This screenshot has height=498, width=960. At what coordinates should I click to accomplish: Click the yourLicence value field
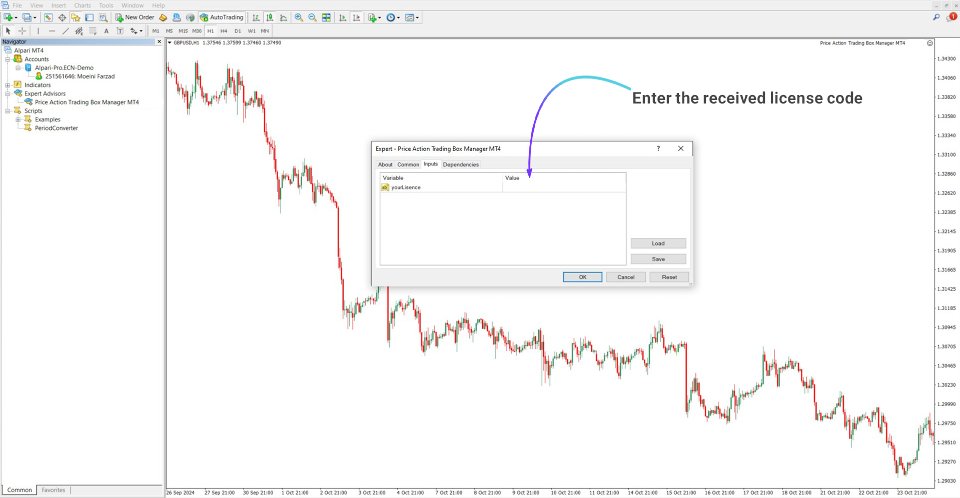point(564,187)
